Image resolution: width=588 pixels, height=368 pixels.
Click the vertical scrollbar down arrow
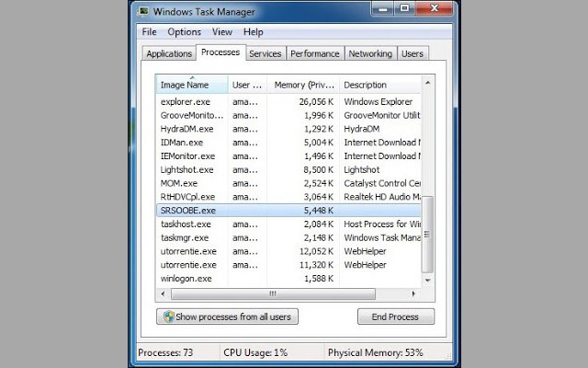[x=425, y=280]
